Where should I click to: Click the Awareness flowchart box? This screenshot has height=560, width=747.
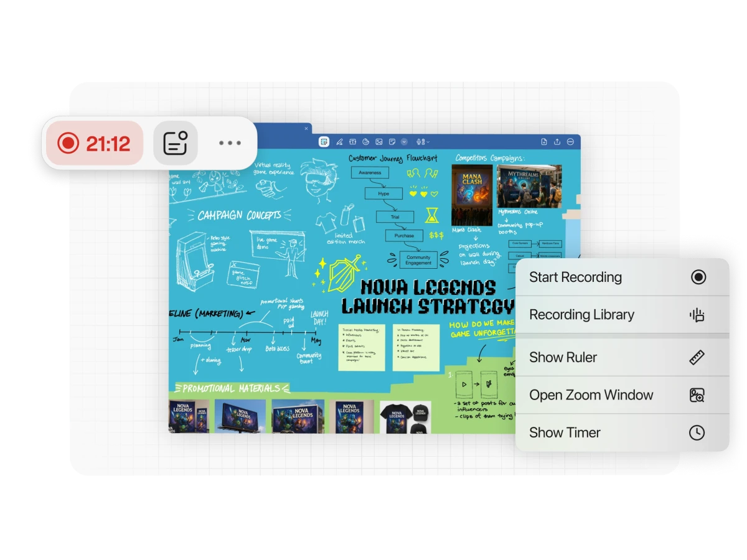point(370,172)
